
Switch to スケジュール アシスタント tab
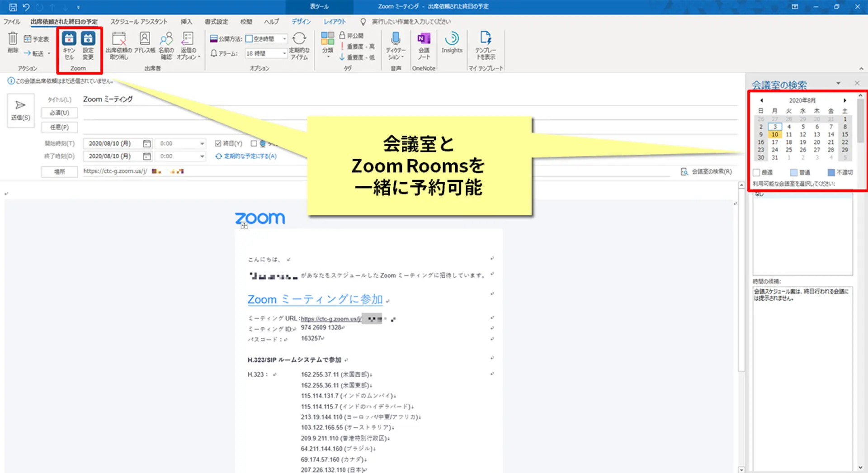pos(139,22)
